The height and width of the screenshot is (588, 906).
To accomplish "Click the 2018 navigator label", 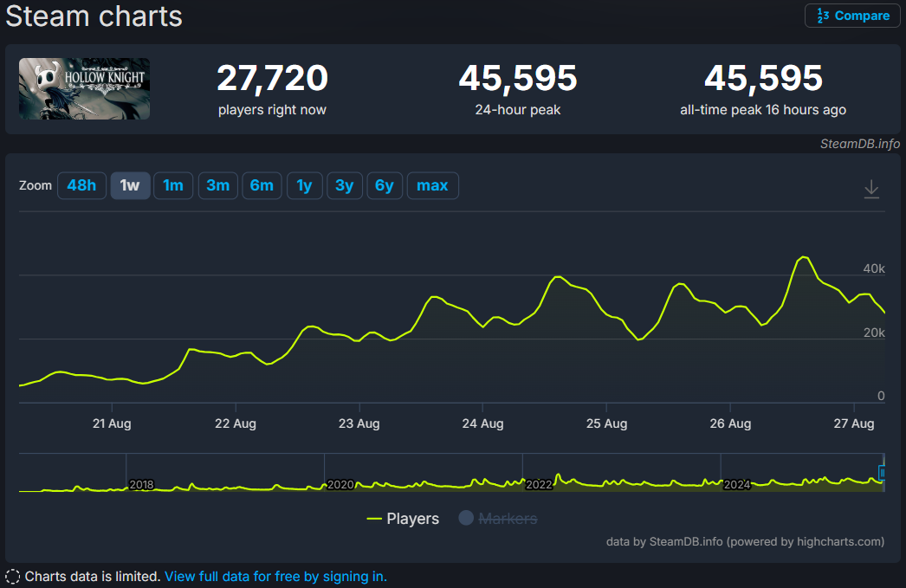I will (141, 485).
